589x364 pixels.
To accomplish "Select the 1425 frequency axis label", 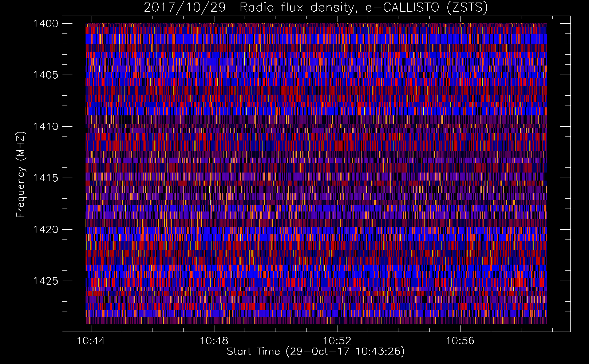I will [46, 281].
